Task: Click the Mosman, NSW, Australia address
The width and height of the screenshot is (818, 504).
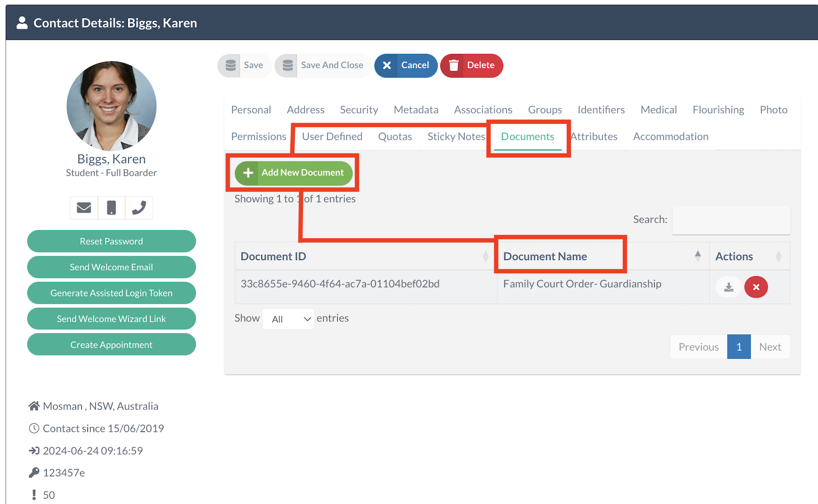Action: [101, 406]
